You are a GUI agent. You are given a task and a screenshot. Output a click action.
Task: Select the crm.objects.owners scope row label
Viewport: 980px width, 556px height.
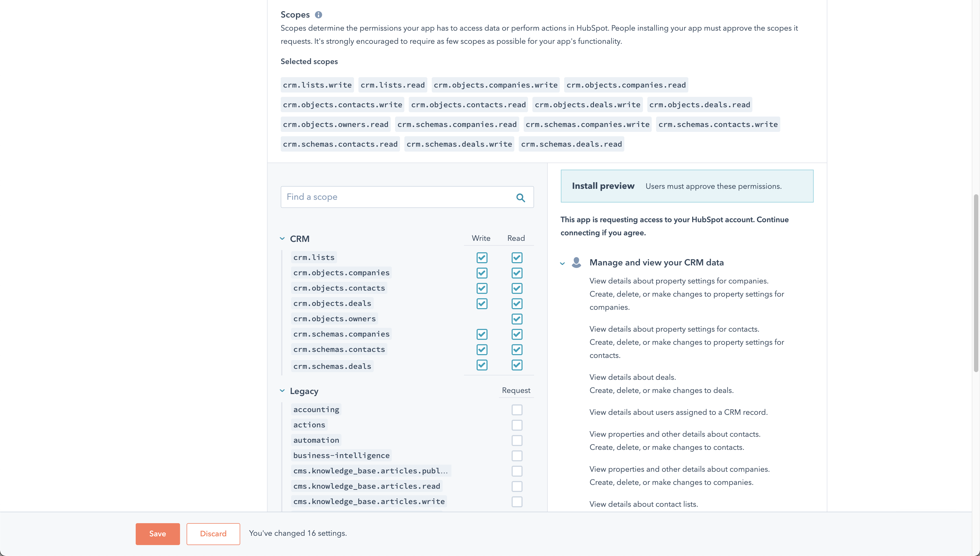(x=334, y=318)
